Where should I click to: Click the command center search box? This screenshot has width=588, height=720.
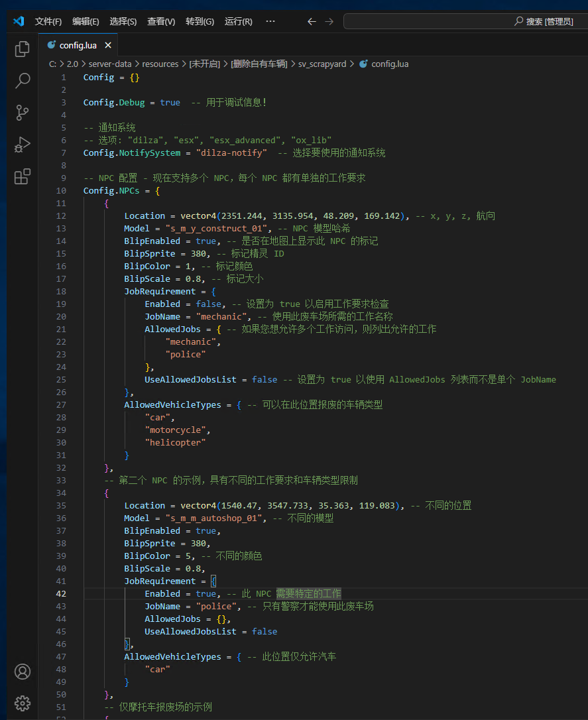(464, 21)
